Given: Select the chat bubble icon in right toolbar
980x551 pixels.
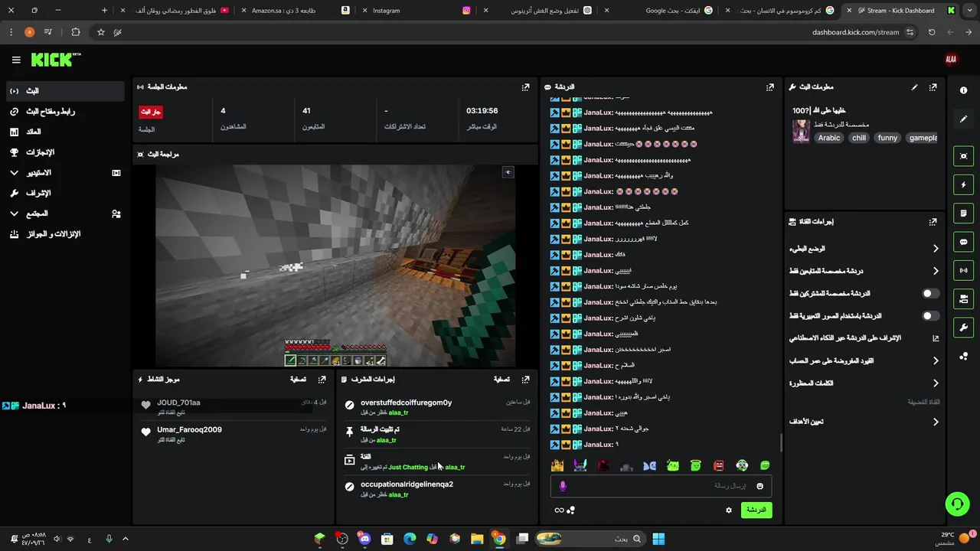Looking at the screenshot, I should point(963,242).
